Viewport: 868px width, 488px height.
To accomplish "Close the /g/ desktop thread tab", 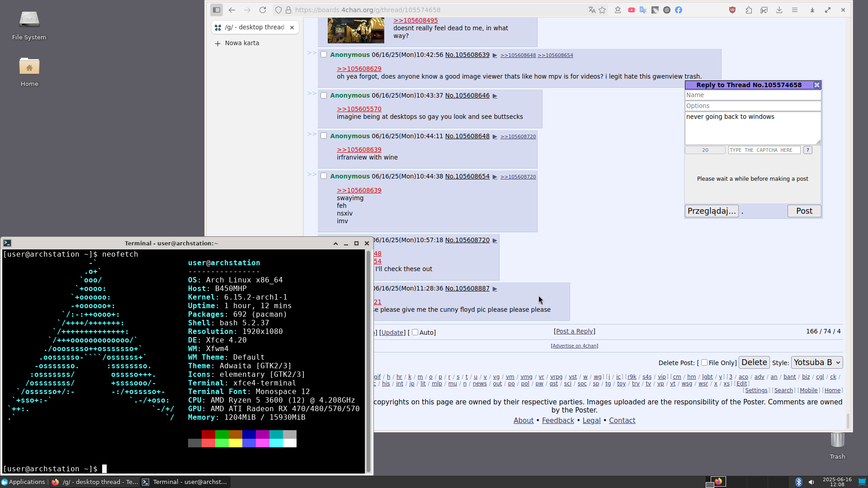I will tap(292, 28).
